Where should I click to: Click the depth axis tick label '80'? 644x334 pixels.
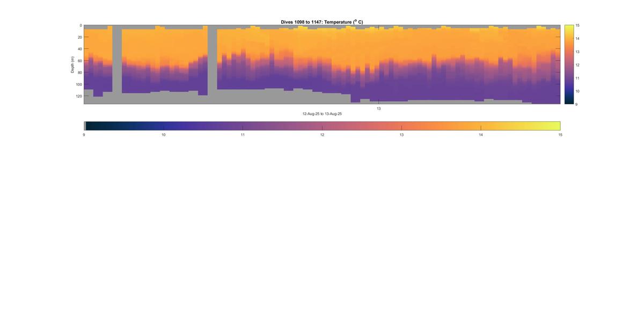[79, 72]
